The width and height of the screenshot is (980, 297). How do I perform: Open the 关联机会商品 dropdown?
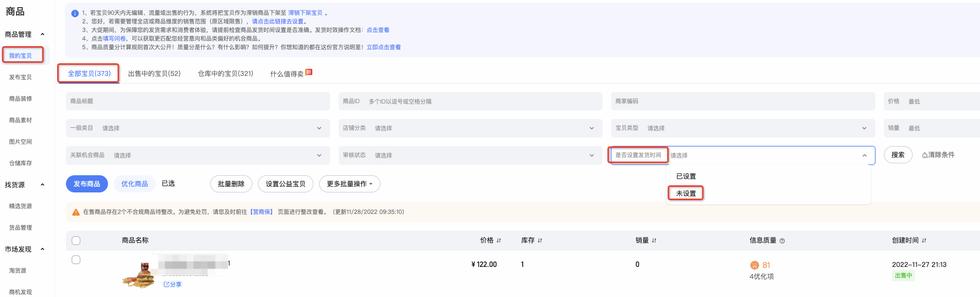198,155
